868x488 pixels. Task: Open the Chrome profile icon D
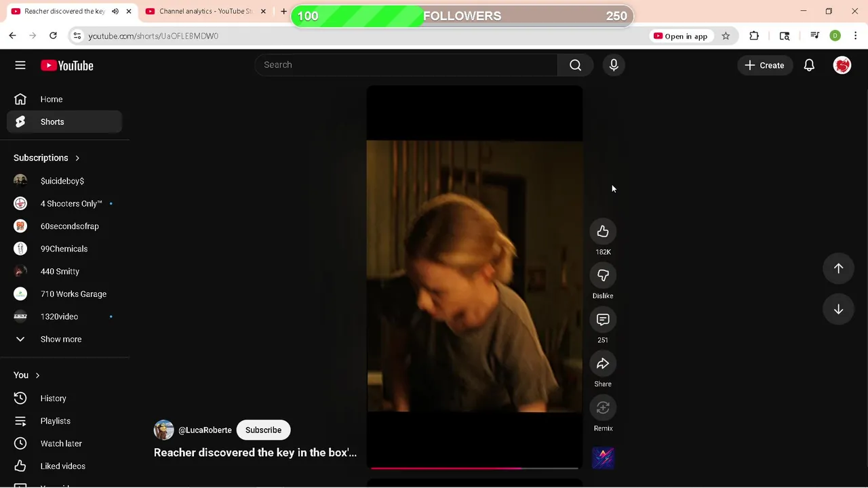[x=835, y=36]
